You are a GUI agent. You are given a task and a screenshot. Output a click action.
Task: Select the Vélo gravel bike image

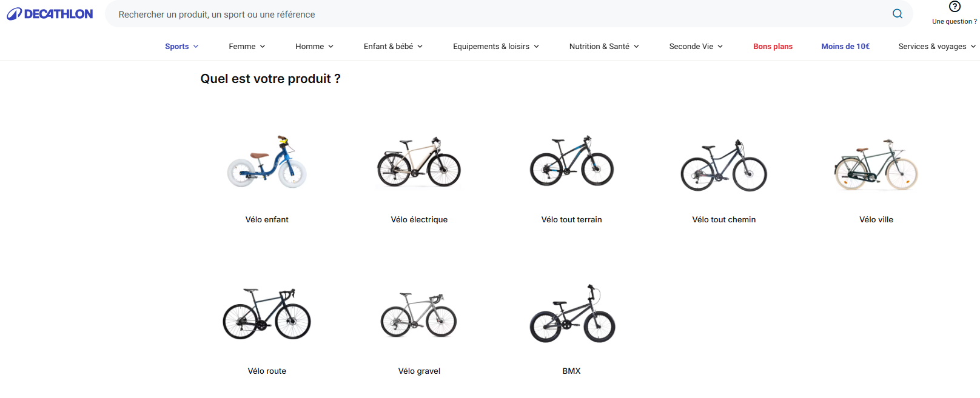(419, 315)
